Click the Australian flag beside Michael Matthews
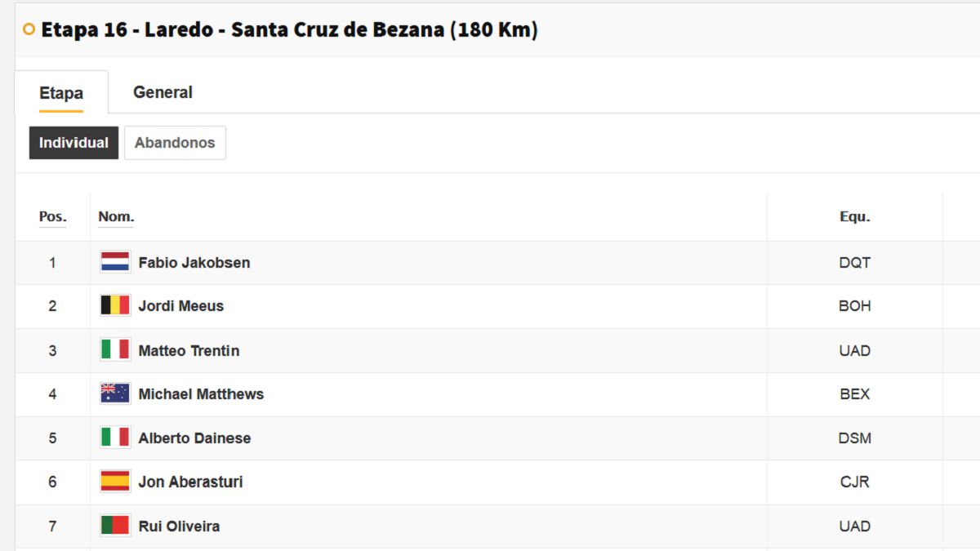Viewport: 980px width, 551px height. click(115, 393)
